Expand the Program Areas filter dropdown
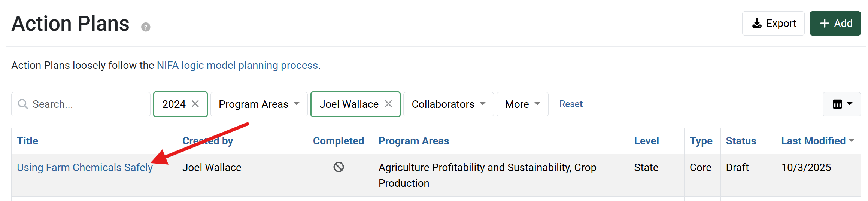Image resolution: width=868 pixels, height=201 pixels. pyautogui.click(x=259, y=104)
